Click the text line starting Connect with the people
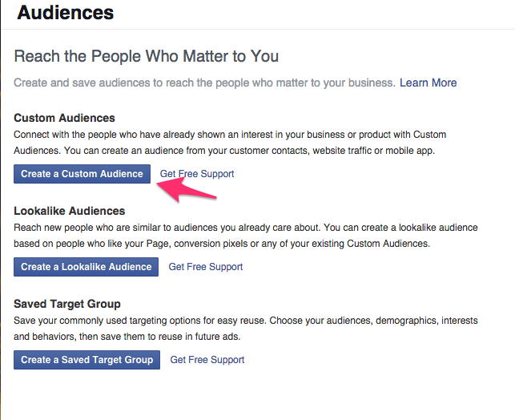The width and height of the screenshot is (515, 420). coord(230,135)
